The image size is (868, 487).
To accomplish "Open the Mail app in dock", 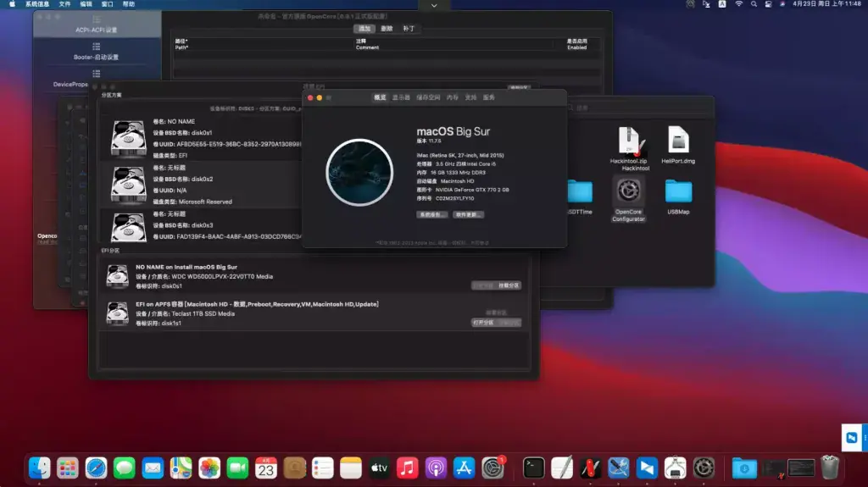I will click(x=153, y=468).
